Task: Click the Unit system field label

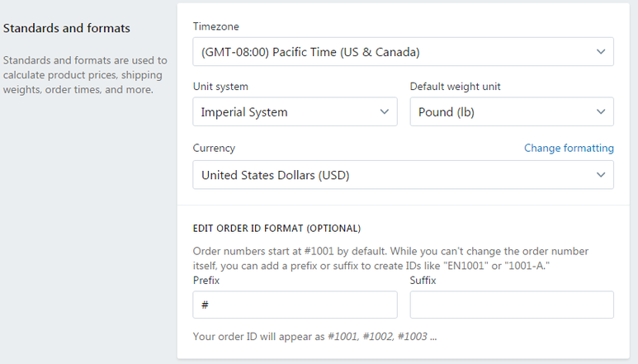Action: click(220, 87)
